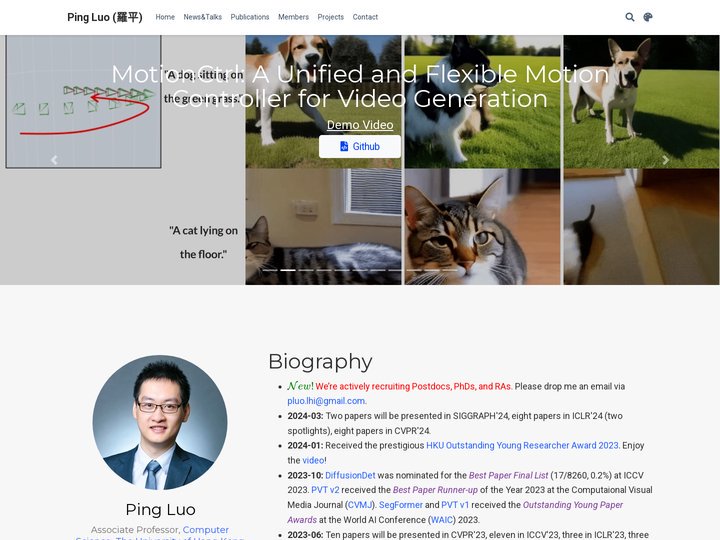Select the highlighted second carousel indicator
This screenshot has width=720, height=540.
tap(288, 270)
